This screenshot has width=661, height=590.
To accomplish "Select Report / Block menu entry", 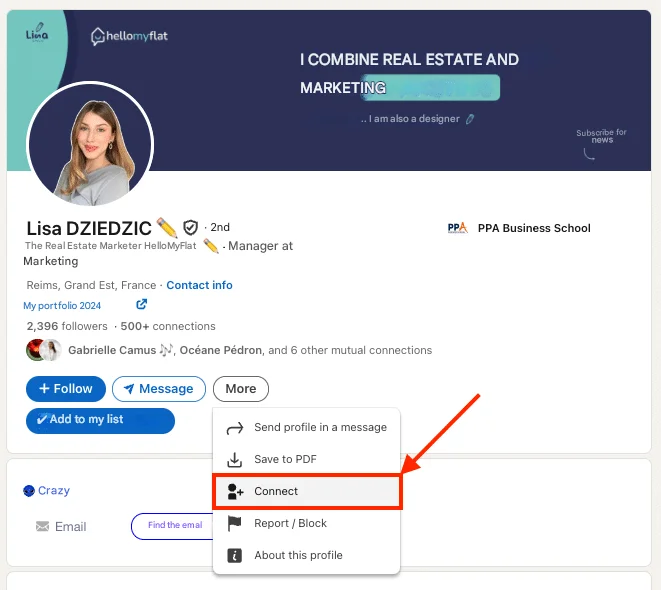I will tap(306, 523).
